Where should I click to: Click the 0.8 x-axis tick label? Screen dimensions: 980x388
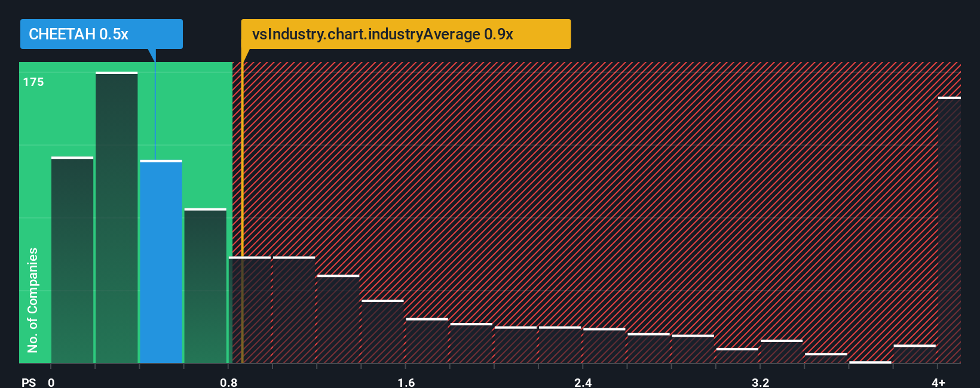(228, 382)
